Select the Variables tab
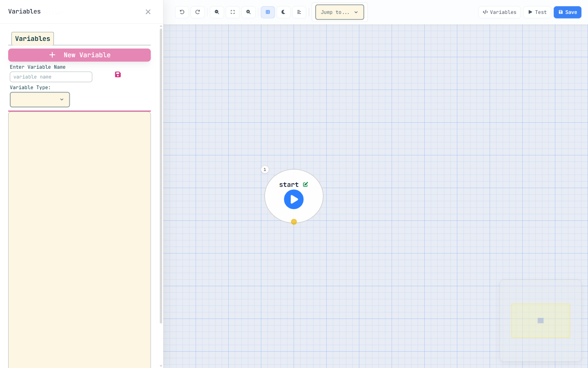The width and height of the screenshot is (588, 368). (x=33, y=38)
